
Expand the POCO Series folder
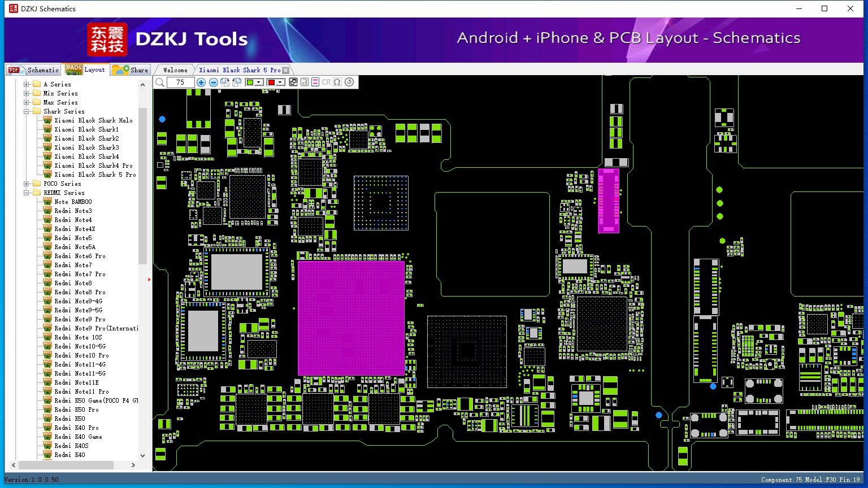26,184
